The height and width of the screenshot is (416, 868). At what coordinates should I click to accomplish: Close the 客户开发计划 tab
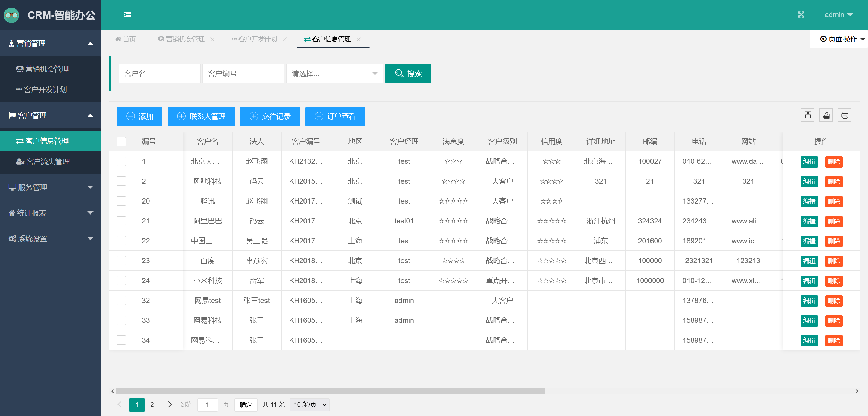tap(285, 39)
